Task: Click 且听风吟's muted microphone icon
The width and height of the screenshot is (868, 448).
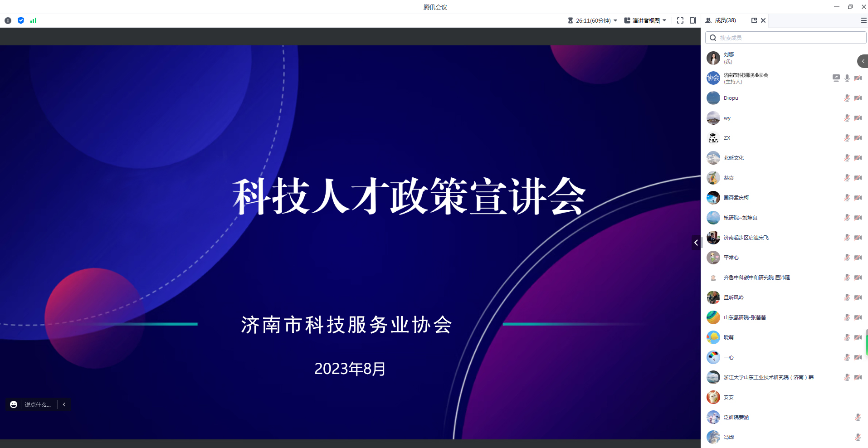Action: pos(847,297)
